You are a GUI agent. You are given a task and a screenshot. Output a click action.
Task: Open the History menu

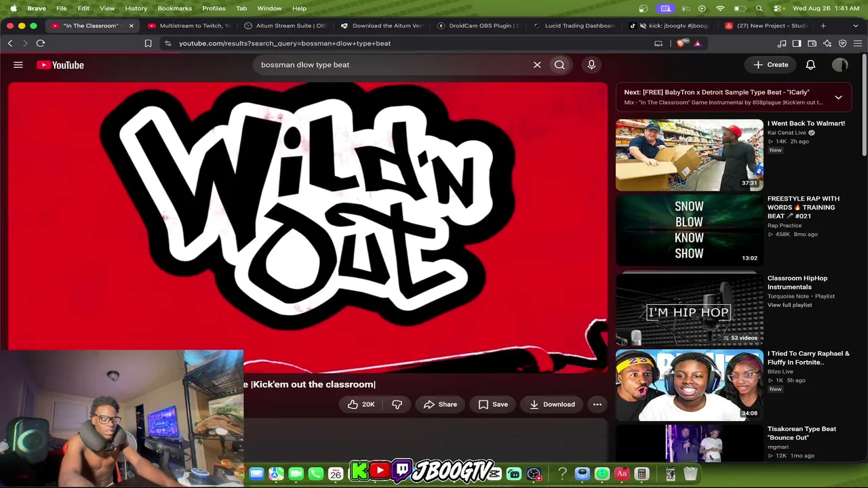click(x=136, y=8)
